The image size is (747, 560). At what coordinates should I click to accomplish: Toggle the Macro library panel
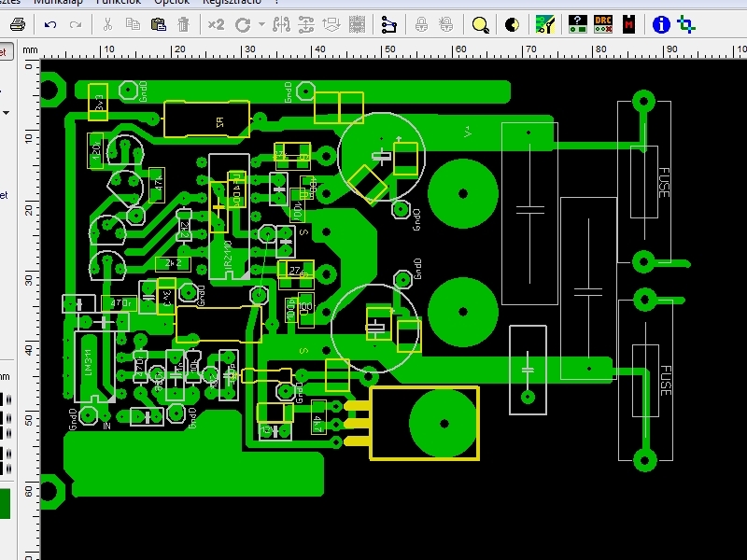pos(628,24)
